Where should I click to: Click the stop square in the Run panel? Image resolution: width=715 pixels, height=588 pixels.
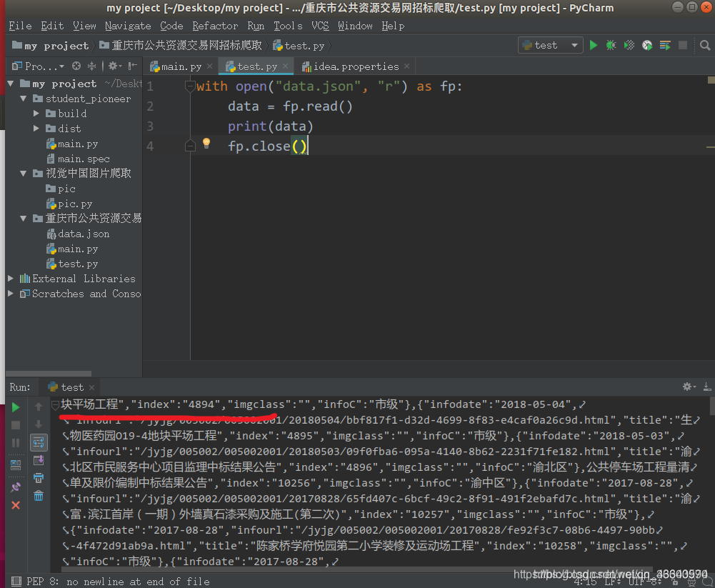click(x=16, y=425)
